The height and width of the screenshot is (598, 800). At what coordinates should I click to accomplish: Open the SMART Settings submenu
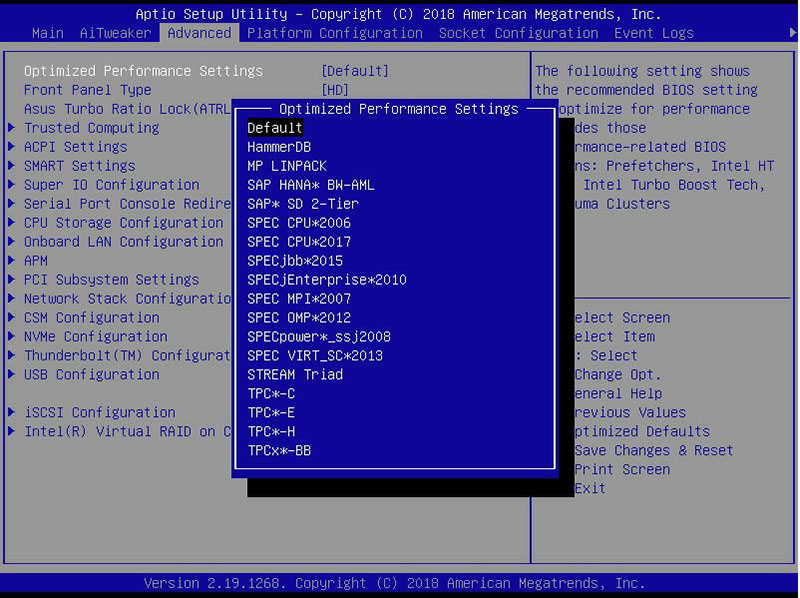pos(80,166)
